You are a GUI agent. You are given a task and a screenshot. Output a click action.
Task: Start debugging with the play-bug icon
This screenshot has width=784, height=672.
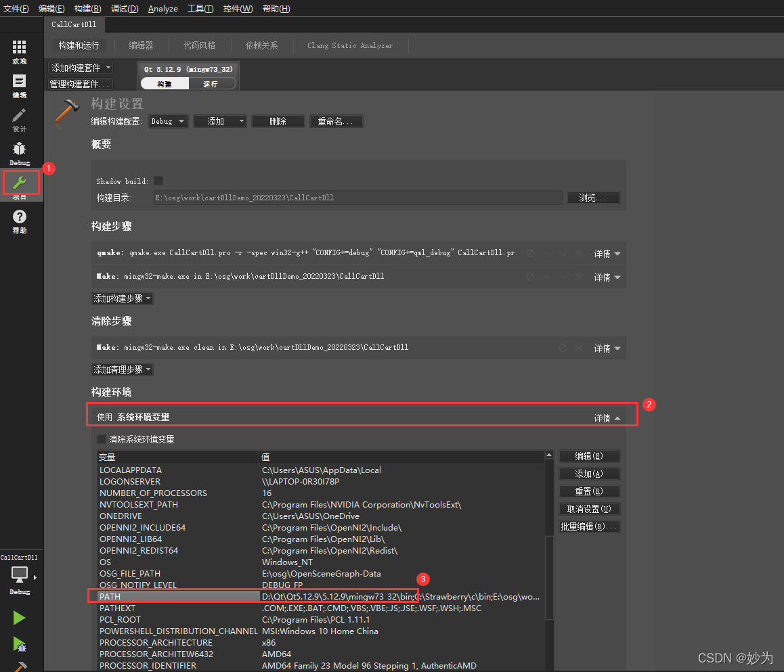(x=19, y=644)
